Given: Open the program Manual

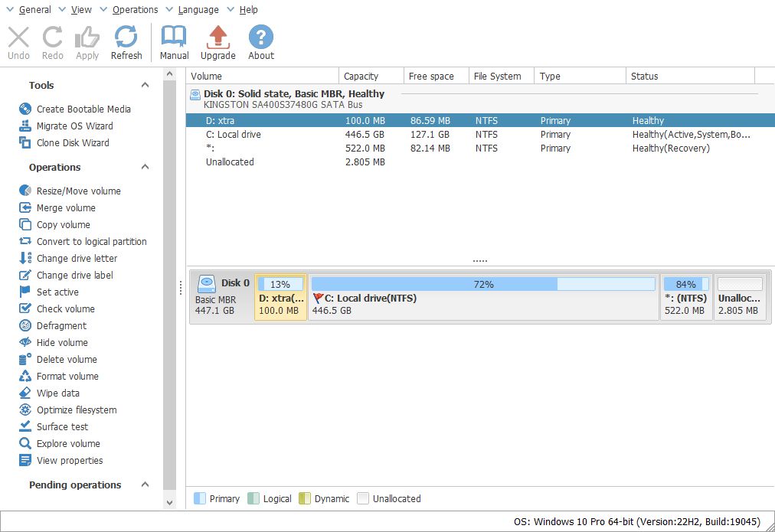Looking at the screenshot, I should 174,42.
